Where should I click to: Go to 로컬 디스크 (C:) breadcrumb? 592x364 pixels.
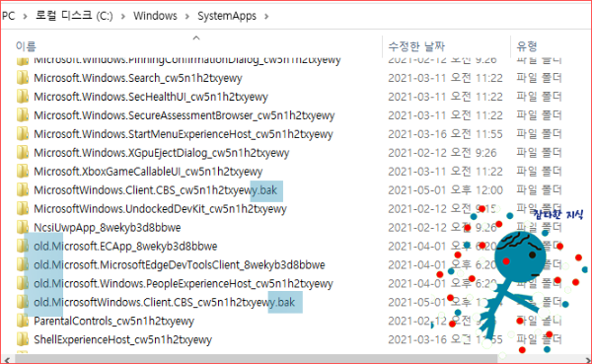[74, 16]
